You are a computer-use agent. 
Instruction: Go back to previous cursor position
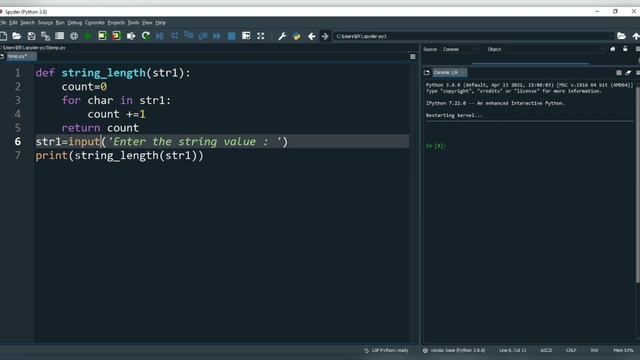pyautogui.click(x=311, y=36)
